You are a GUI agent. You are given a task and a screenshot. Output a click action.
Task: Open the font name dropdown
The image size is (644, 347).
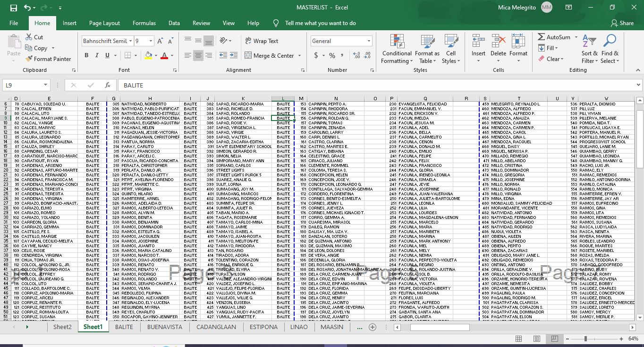click(x=130, y=41)
